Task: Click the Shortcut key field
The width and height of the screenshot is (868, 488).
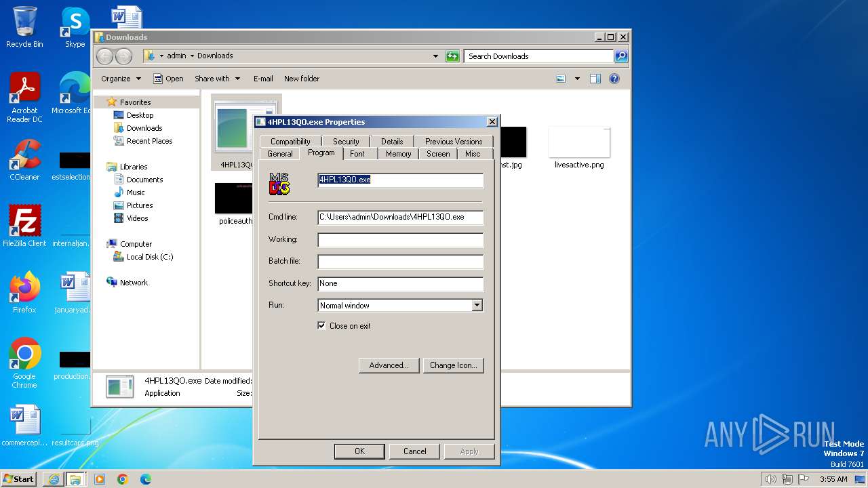Action: (x=401, y=284)
